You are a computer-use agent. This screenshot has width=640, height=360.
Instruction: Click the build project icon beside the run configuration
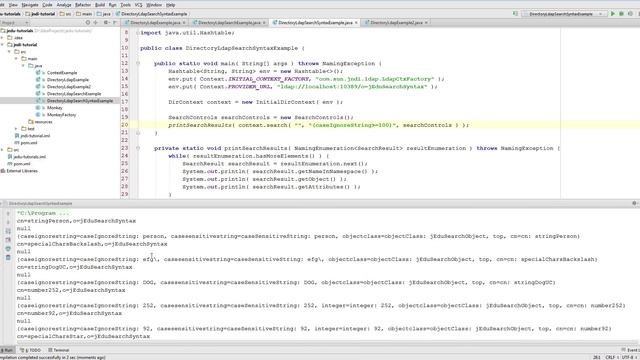[515, 14]
